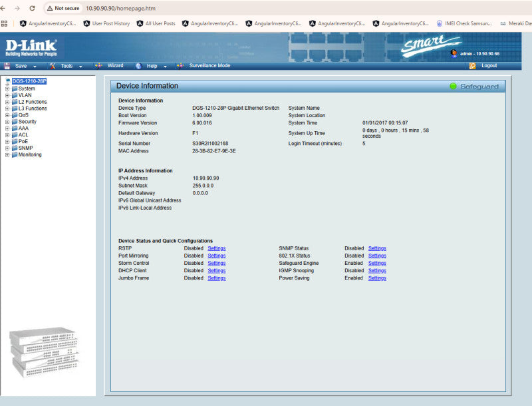The width and height of the screenshot is (532, 406).
Task: Click the ACL folder icon
Action: [15, 134]
